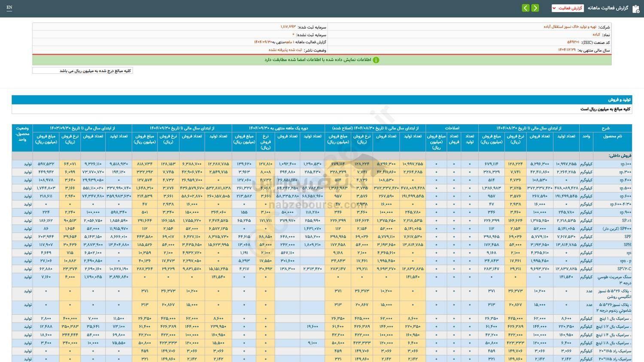Go to previous report with left green arrow
The width and height of the screenshot is (644, 362).
(x=526, y=8)
